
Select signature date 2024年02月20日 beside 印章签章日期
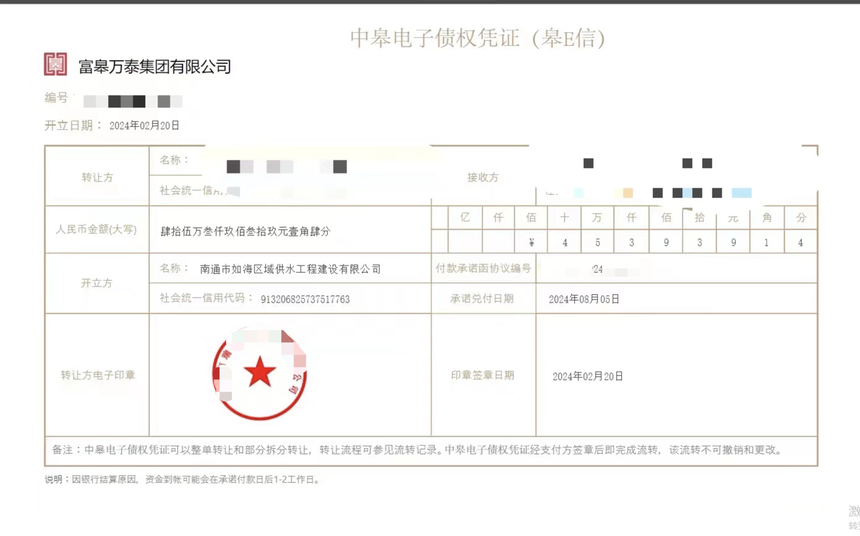(587, 376)
